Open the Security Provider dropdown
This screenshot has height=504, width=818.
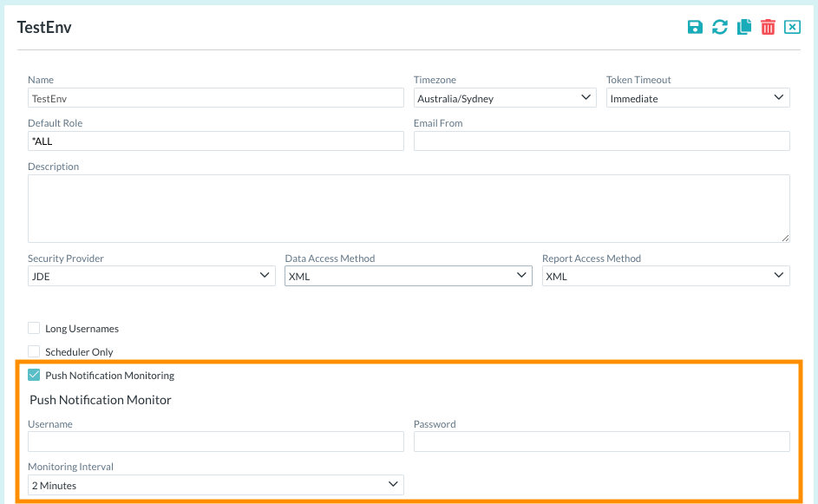(151, 276)
